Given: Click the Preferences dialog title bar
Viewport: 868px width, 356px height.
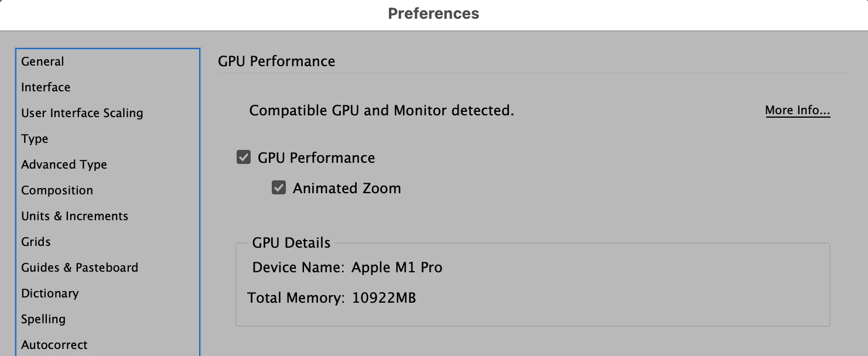Looking at the screenshot, I should (x=433, y=13).
